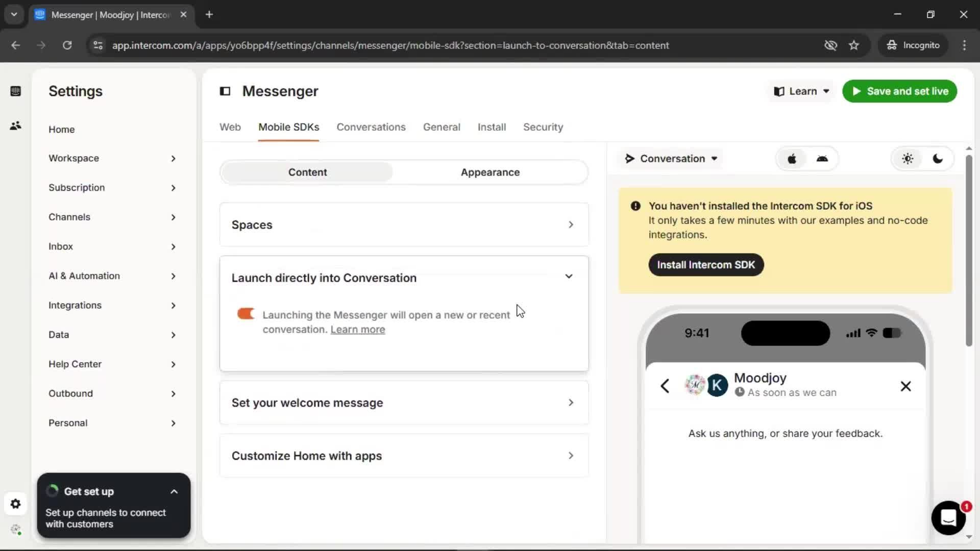Open the settings gear icon in left rail
Image resolution: width=980 pixels, height=551 pixels.
[15, 504]
